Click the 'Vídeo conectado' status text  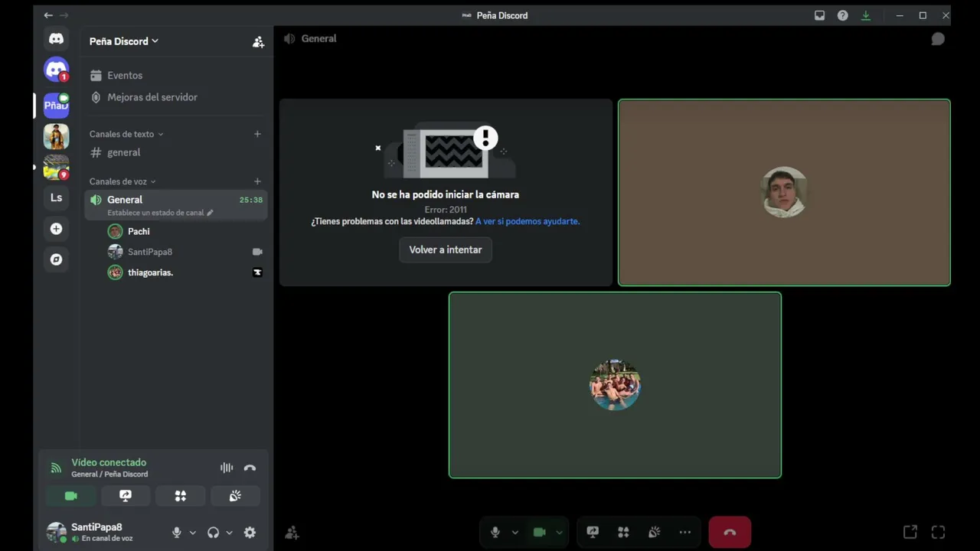point(109,462)
